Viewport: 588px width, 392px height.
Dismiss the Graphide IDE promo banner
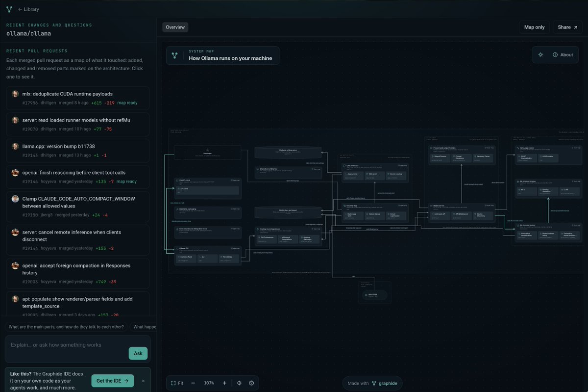click(144, 381)
